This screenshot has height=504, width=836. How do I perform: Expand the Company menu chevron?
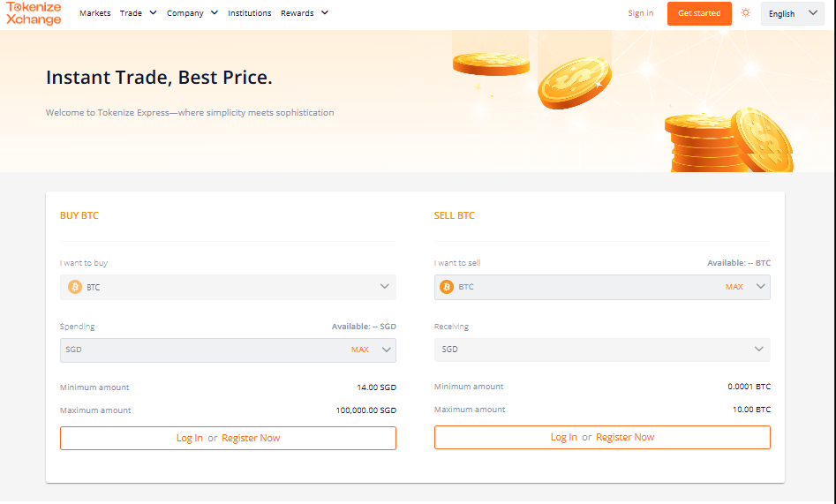click(215, 12)
